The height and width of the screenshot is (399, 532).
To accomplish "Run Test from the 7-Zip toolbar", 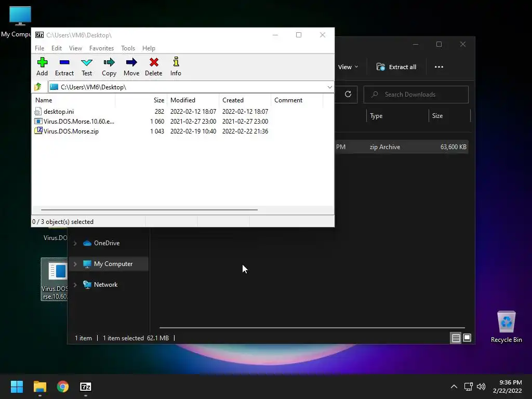I will click(x=87, y=66).
